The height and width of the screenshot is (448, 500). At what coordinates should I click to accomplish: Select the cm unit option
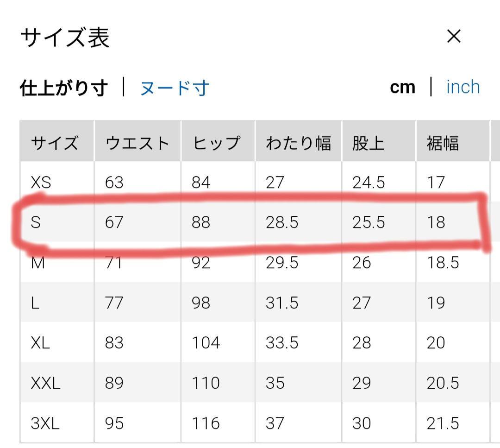[402, 87]
